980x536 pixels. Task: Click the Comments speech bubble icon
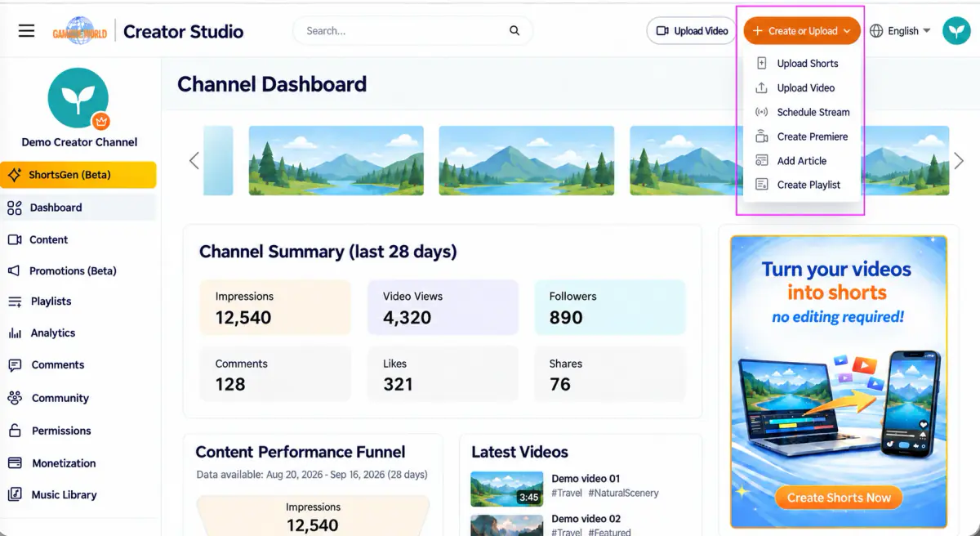15,365
